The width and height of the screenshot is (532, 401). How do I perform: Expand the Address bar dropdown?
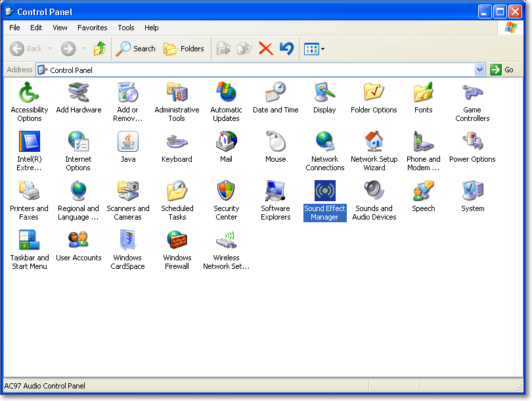[x=479, y=70]
